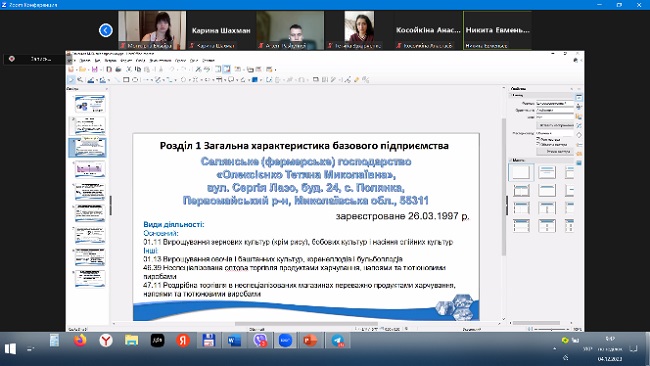Screen dimensions: 650x366
Task: Open the PowerPoint icon in the taskbar
Action: coord(310,340)
